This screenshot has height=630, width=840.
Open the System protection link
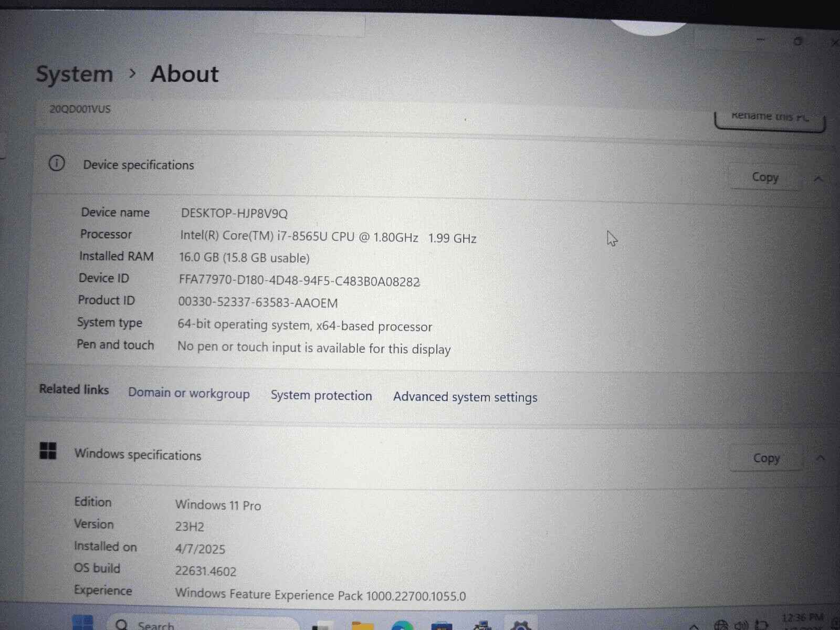click(x=321, y=395)
